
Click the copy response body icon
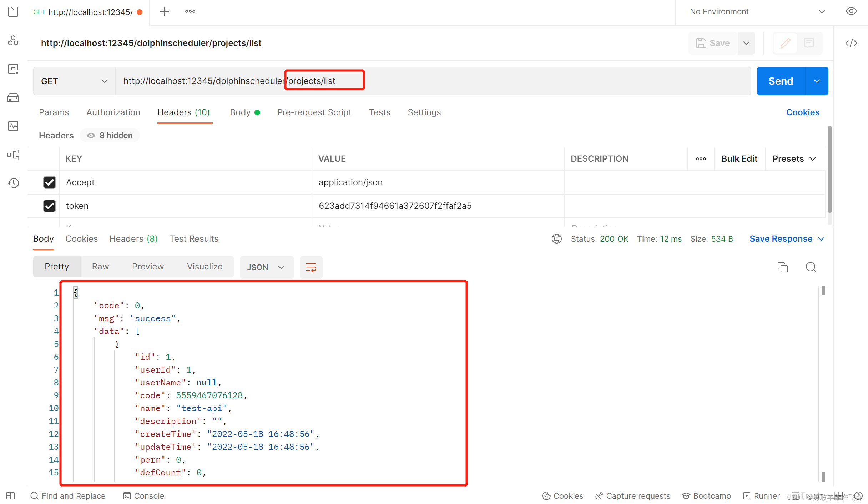point(782,267)
